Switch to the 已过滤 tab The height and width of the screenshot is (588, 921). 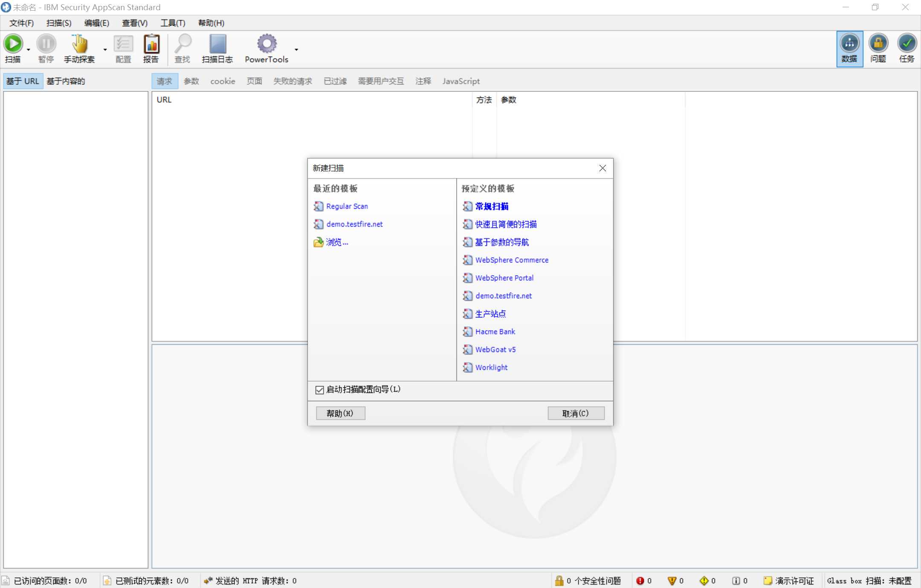pos(335,81)
